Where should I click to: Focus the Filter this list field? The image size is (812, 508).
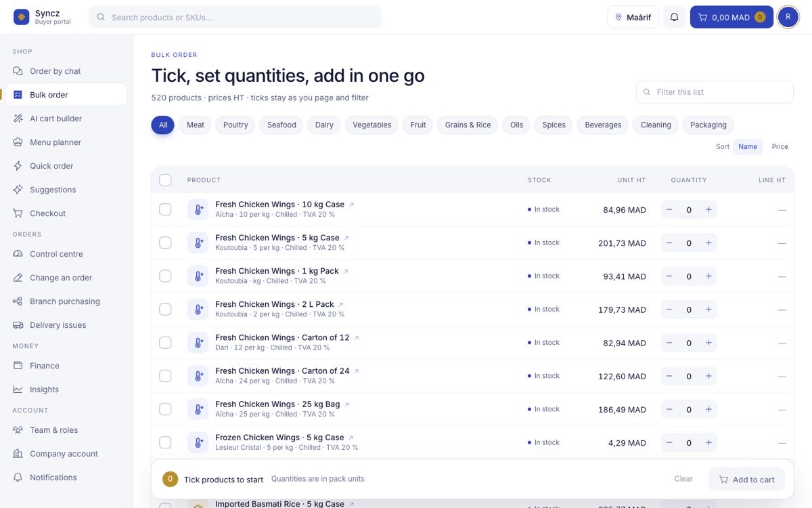(715, 92)
